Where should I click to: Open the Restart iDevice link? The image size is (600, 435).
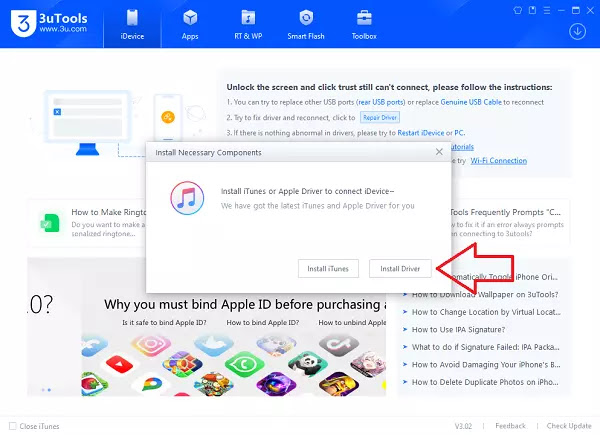point(421,133)
